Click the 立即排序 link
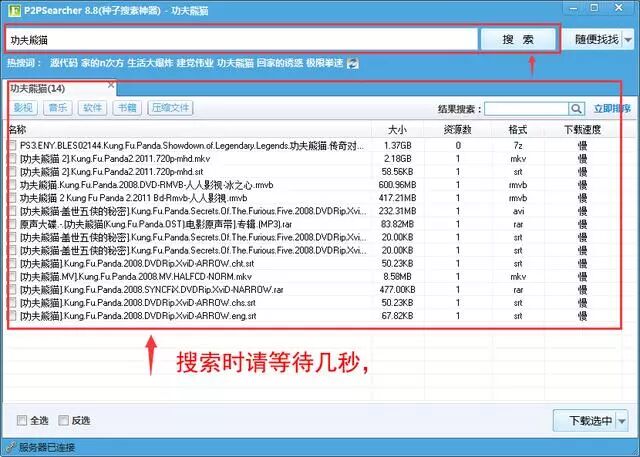The width and height of the screenshot is (640, 457). click(611, 109)
